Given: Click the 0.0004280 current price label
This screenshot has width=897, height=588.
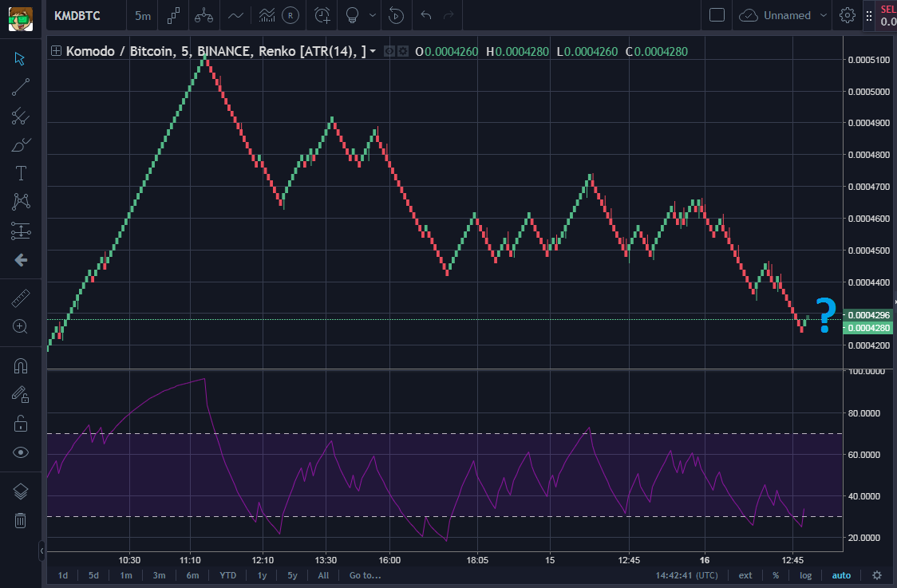Looking at the screenshot, I should tap(868, 328).
